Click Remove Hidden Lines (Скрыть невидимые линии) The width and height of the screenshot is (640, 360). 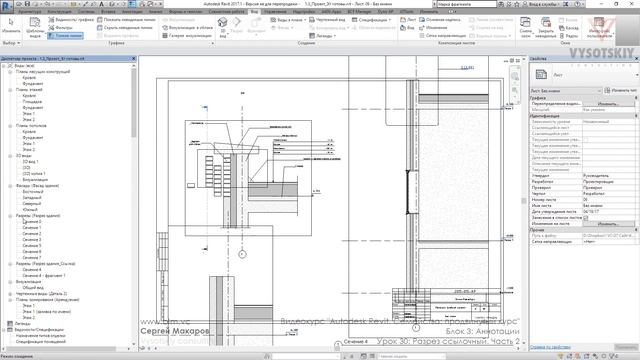click(124, 28)
